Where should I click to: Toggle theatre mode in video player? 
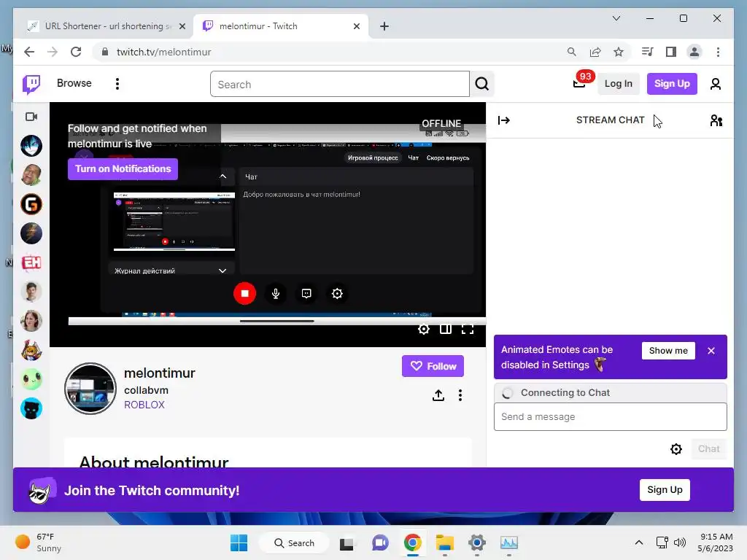click(446, 329)
